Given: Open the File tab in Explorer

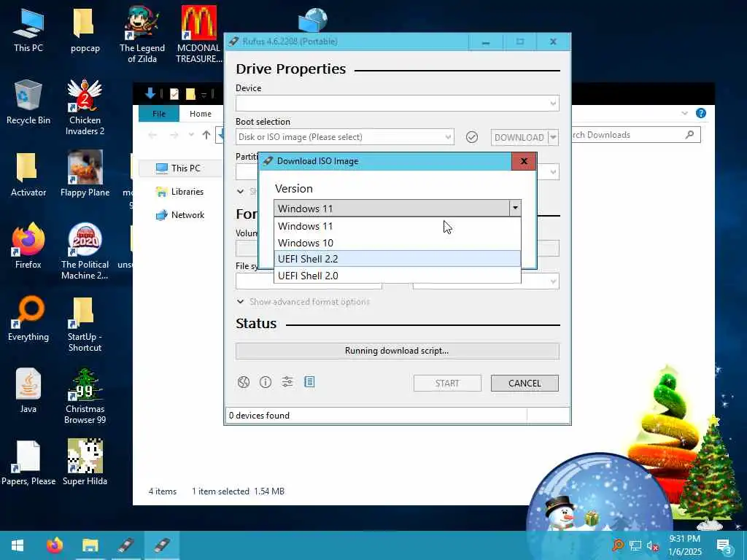Looking at the screenshot, I should click(158, 114).
